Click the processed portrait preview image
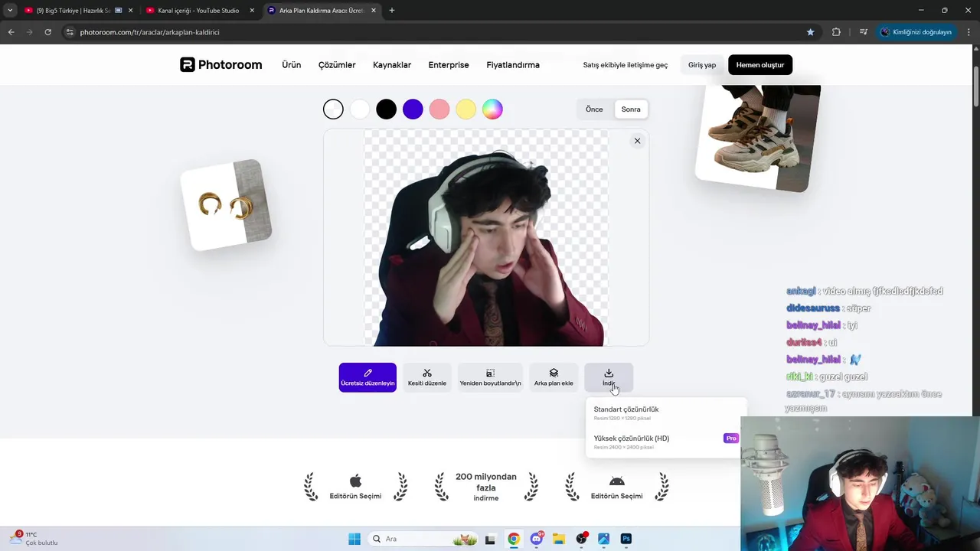The image size is (980, 551). (x=486, y=238)
